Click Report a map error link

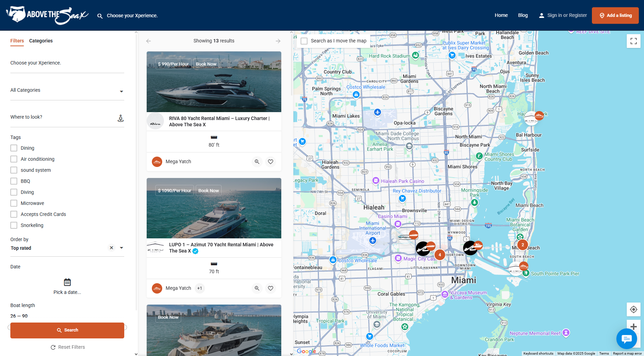pyautogui.click(x=627, y=353)
